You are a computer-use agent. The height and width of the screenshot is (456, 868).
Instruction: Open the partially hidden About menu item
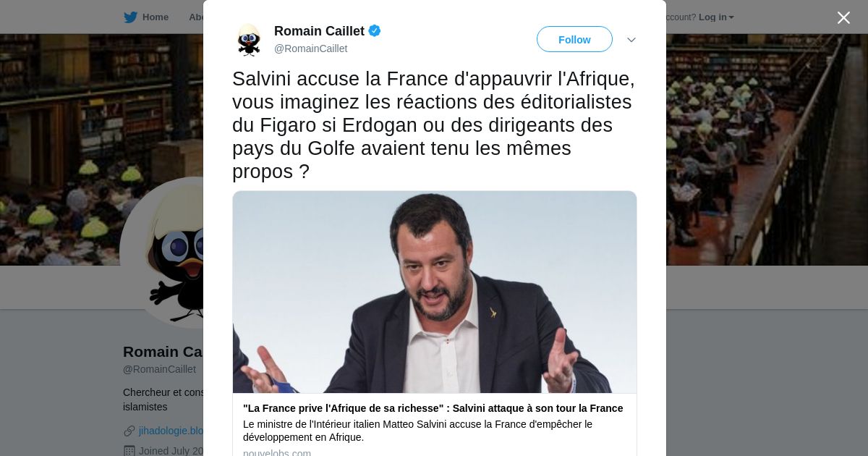point(196,17)
